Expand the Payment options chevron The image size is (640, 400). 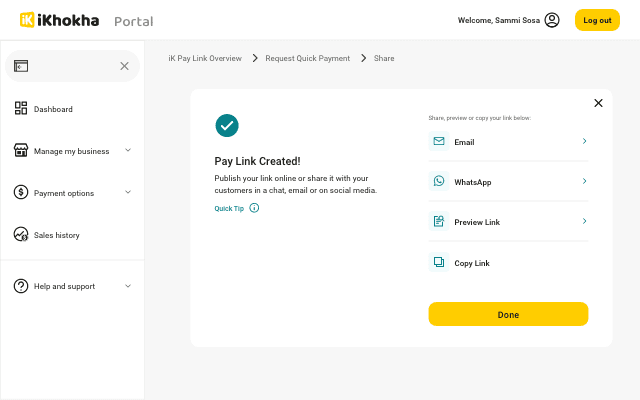[x=128, y=193]
